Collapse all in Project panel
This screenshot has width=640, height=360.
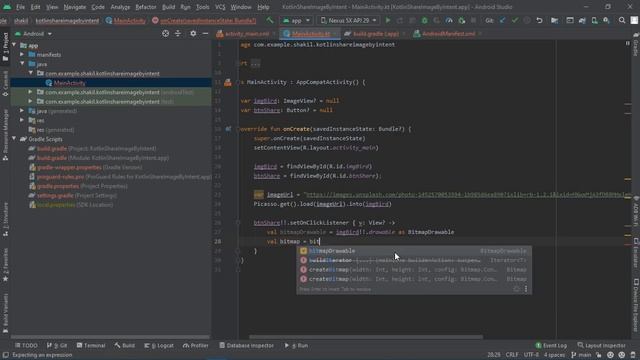(178, 33)
